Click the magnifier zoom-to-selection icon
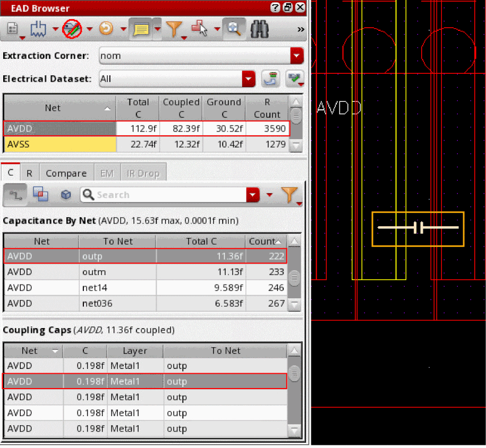 click(233, 30)
